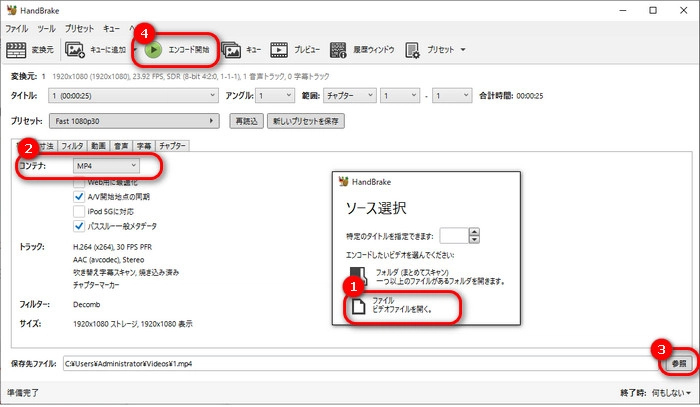Toggle the Web用に最適化 checkbox
Viewport: 700px width, 407px height.
click(79, 182)
